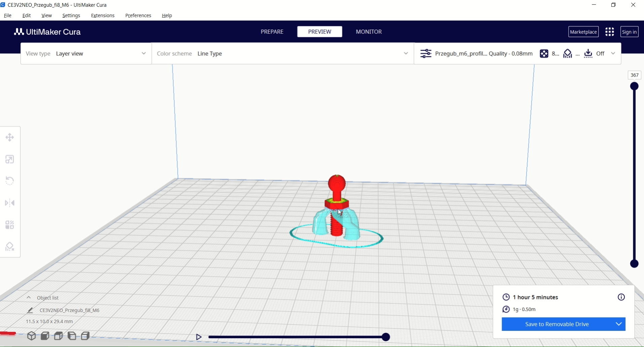Select the Mirror tool icon

pos(10,203)
